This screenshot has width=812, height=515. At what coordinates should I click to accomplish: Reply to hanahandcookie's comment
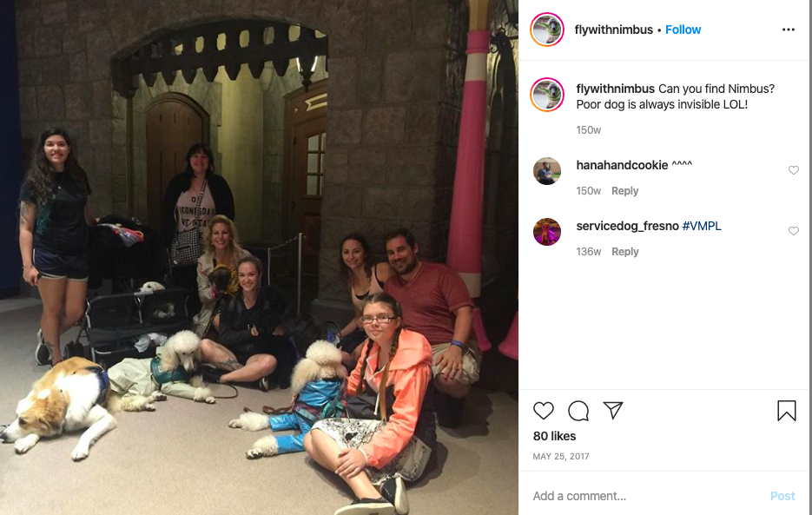click(624, 191)
